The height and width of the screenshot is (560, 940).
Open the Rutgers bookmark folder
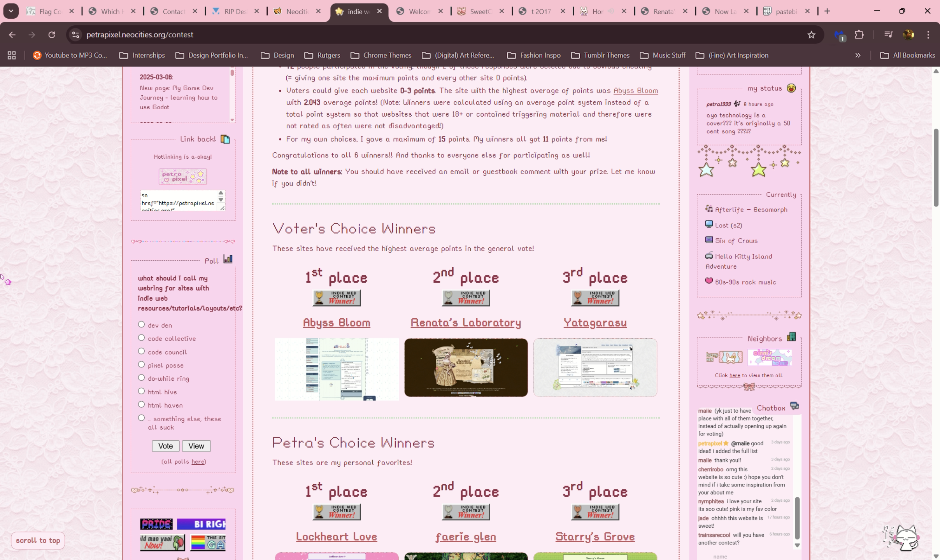point(322,55)
